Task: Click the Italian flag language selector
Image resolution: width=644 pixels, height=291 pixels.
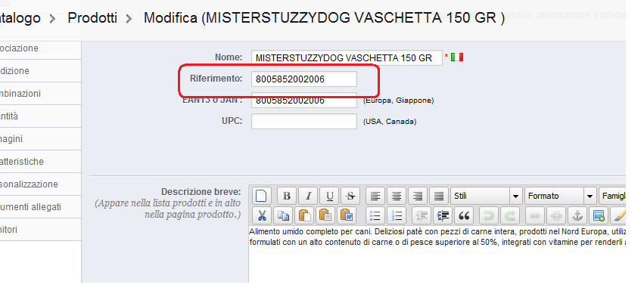Action: (x=457, y=57)
